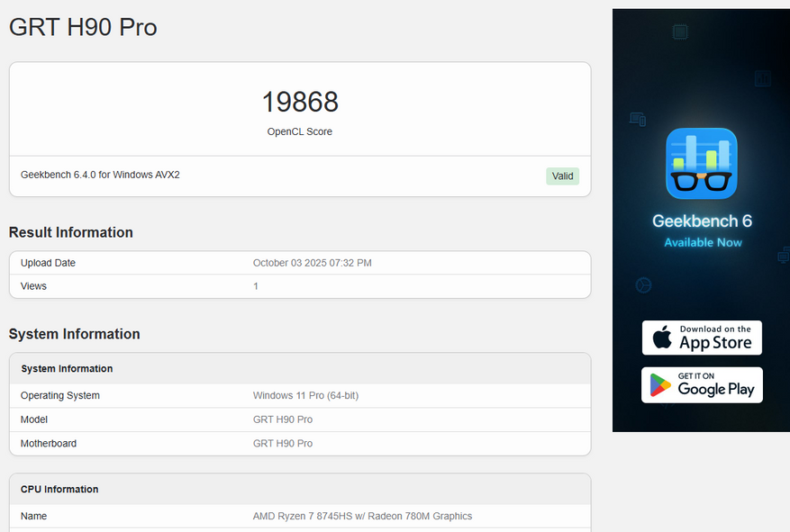Select the 19868 OpenCL score number
This screenshot has width=790, height=532.
pos(300,102)
